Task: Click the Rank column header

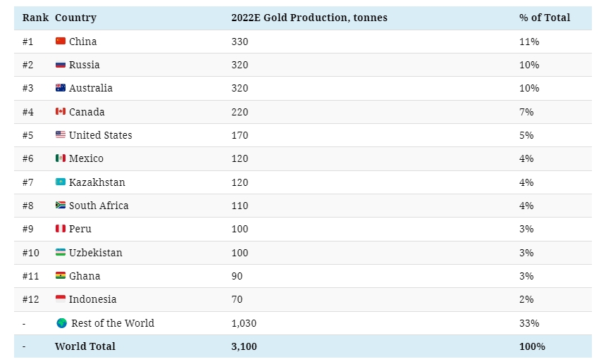Action: [34, 18]
